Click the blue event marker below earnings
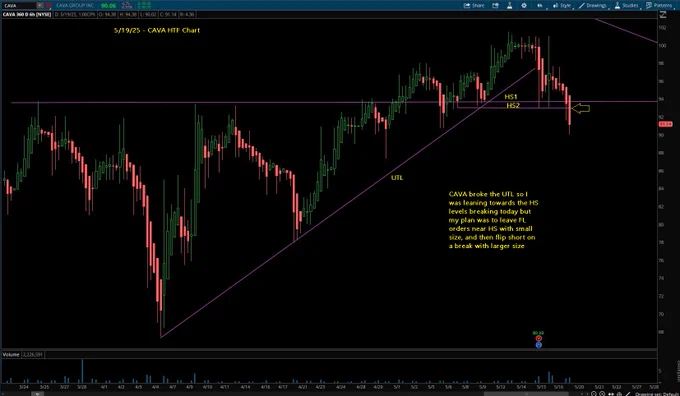 point(539,345)
